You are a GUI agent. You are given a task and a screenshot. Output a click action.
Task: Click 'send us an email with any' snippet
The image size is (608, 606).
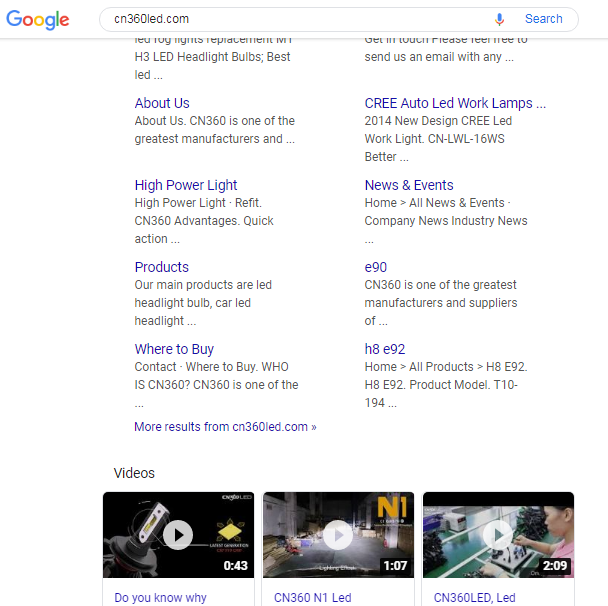click(x=439, y=57)
